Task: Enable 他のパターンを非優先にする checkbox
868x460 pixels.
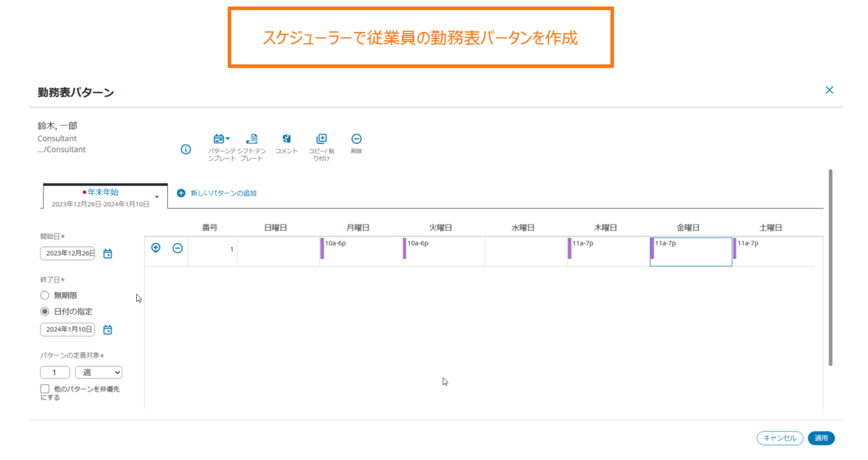Action: (45, 389)
